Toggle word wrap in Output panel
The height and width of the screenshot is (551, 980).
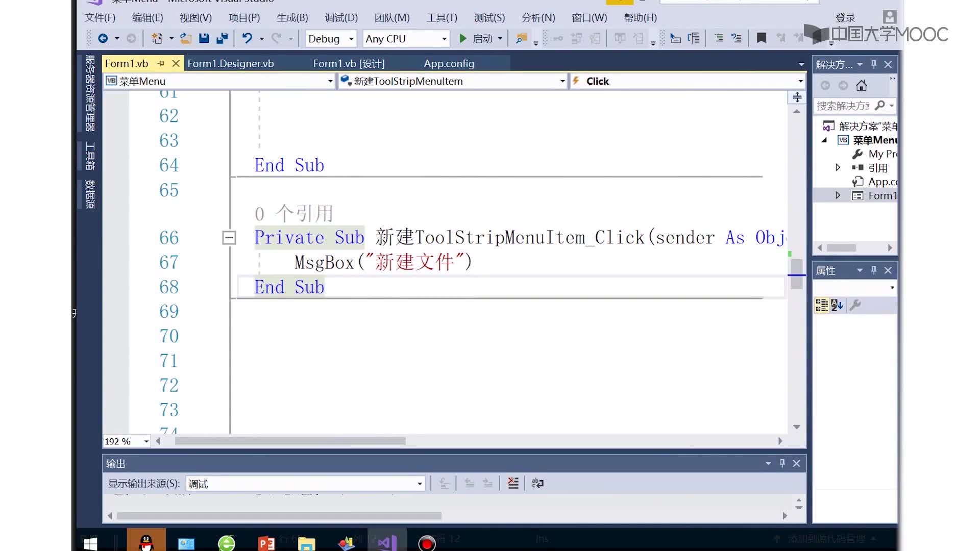[x=537, y=483]
